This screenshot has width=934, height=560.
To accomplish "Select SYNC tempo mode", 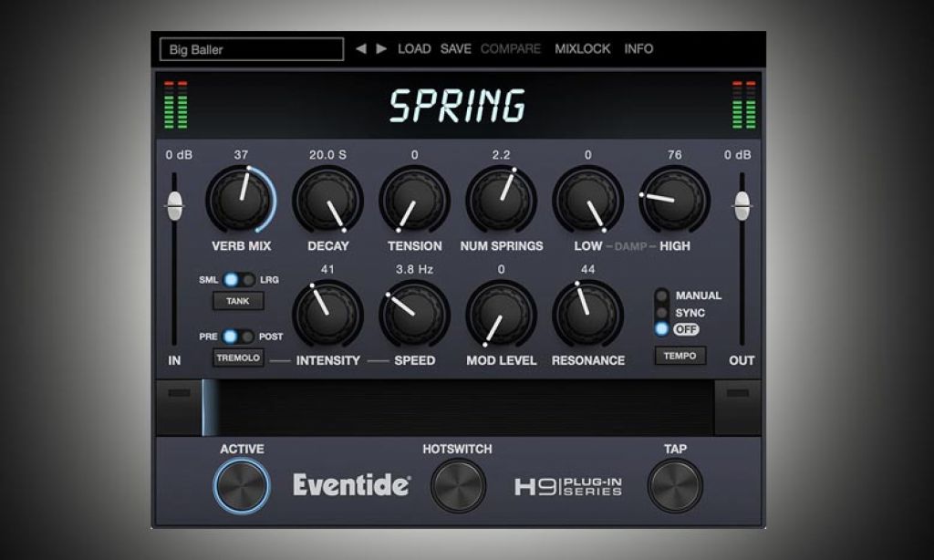I will 661,313.
